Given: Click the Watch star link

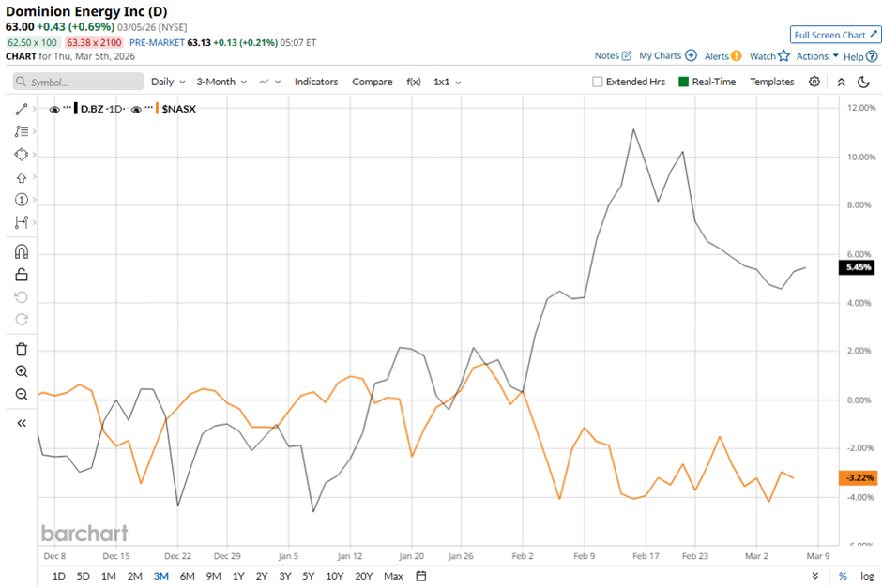Looking at the screenshot, I should (x=769, y=56).
